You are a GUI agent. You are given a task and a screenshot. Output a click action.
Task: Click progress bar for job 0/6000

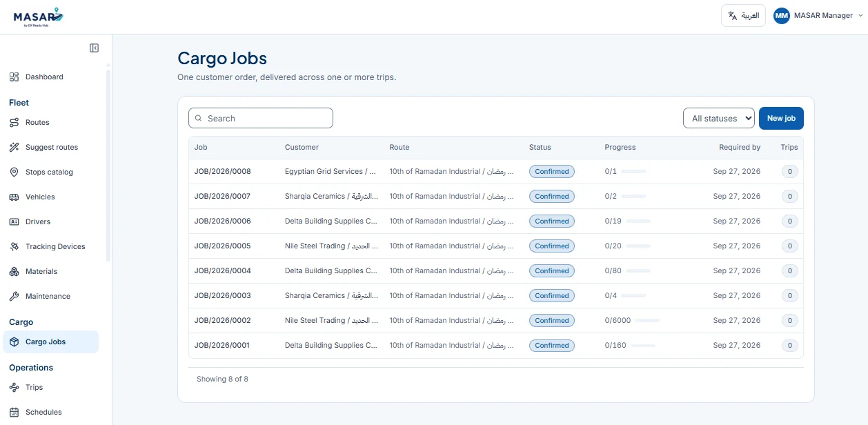click(x=647, y=321)
